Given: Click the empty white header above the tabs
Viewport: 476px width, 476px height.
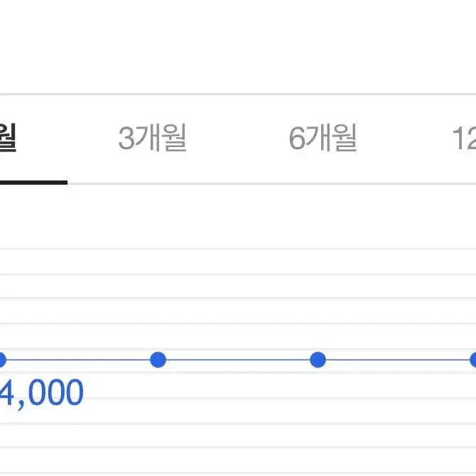Looking at the screenshot, I should click(238, 46).
